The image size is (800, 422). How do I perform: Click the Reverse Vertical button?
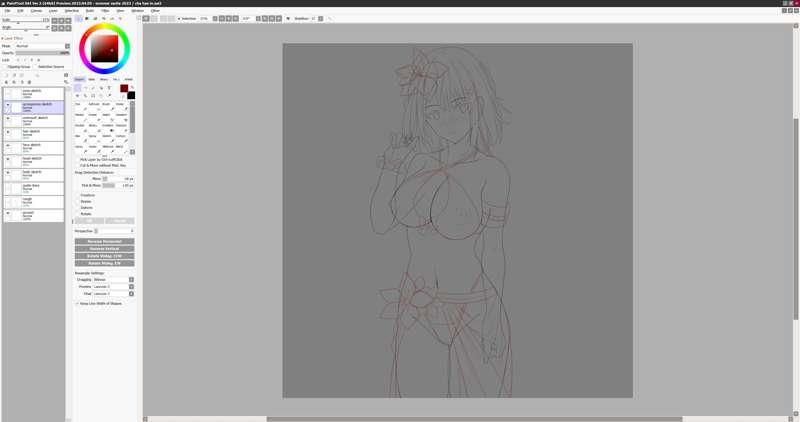[x=105, y=249]
